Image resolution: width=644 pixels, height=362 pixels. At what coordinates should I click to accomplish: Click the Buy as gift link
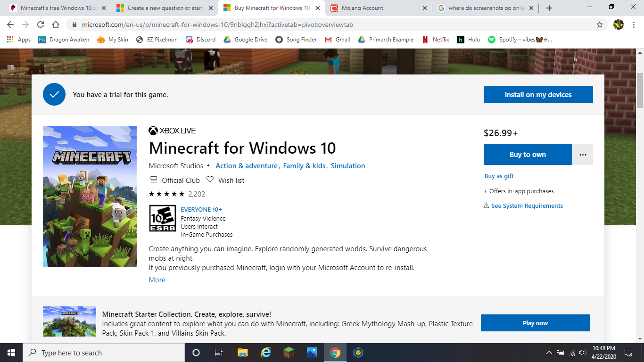click(x=499, y=176)
